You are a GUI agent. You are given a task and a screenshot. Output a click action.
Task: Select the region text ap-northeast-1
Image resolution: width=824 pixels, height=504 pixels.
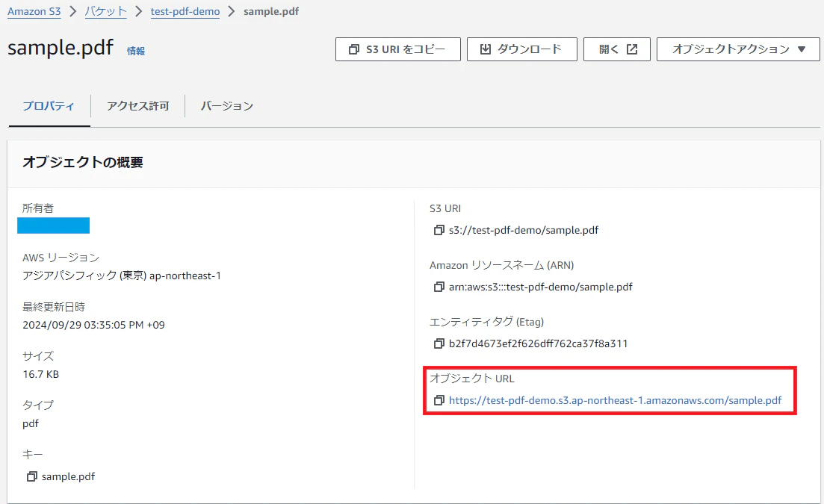tap(185, 276)
